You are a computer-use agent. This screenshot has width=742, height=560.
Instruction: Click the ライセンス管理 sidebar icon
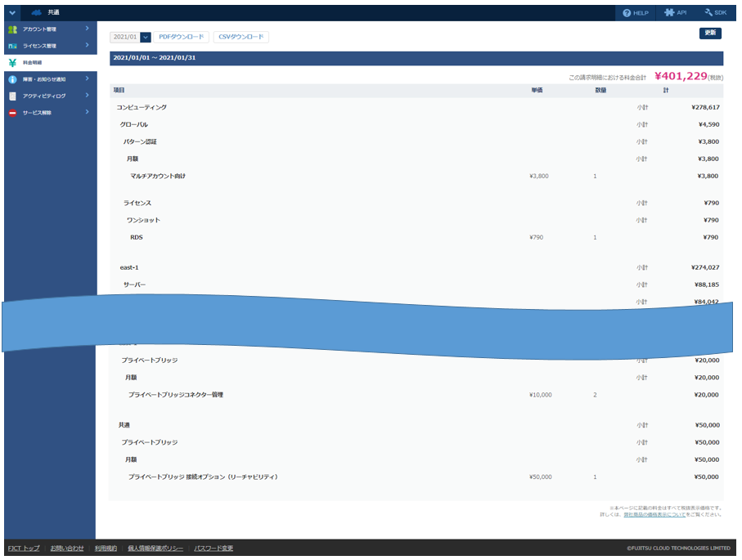point(12,46)
